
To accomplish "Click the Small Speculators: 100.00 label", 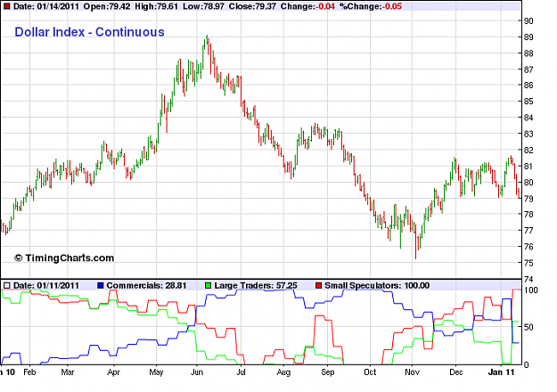I will point(377,285).
